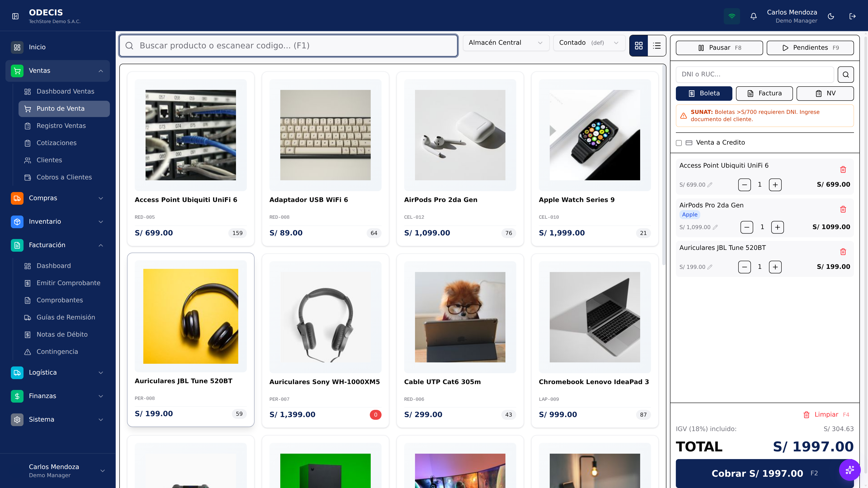The width and height of the screenshot is (868, 488).
Task: Click the Inicio home icon in sidebar
Action: pos(17,47)
